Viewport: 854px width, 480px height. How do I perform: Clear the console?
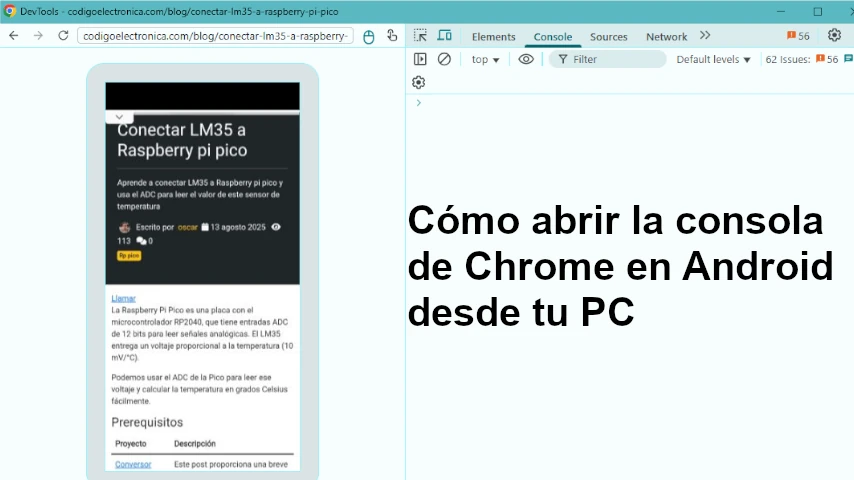pyautogui.click(x=444, y=59)
